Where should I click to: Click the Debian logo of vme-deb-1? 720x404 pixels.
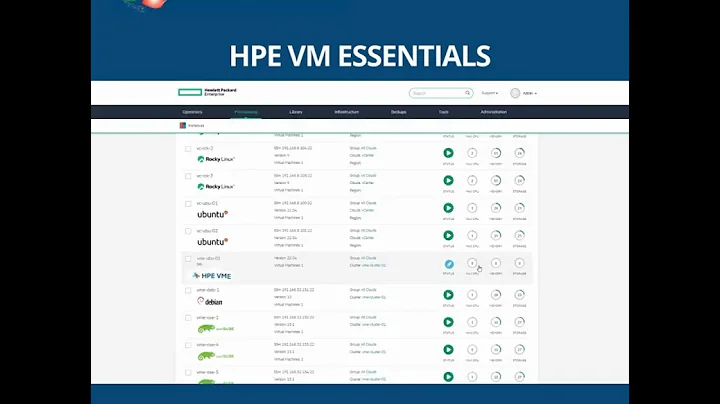(x=210, y=302)
